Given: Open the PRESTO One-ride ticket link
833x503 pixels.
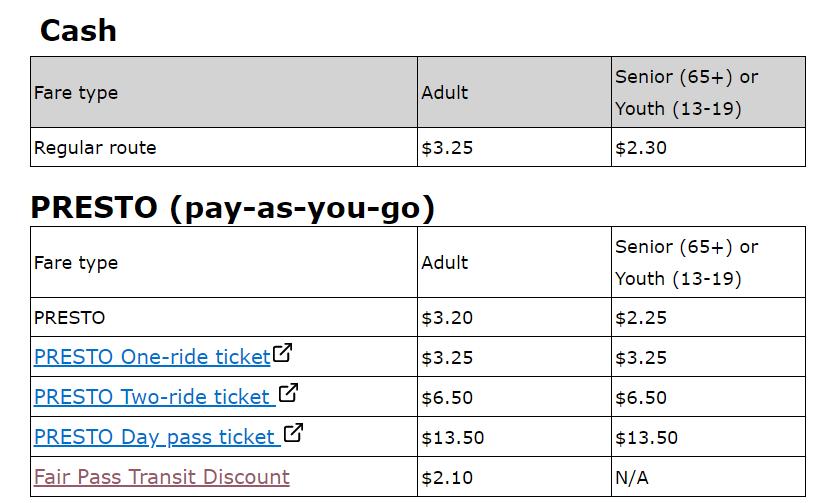Looking at the screenshot, I should tap(152, 357).
